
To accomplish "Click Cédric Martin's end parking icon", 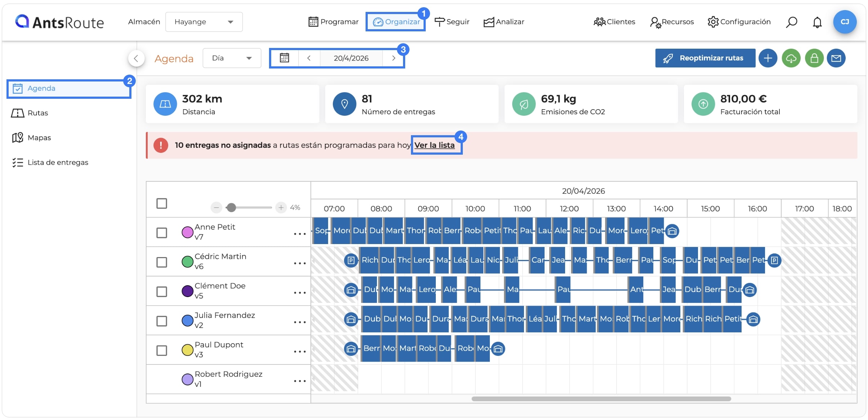I will pos(774,260).
